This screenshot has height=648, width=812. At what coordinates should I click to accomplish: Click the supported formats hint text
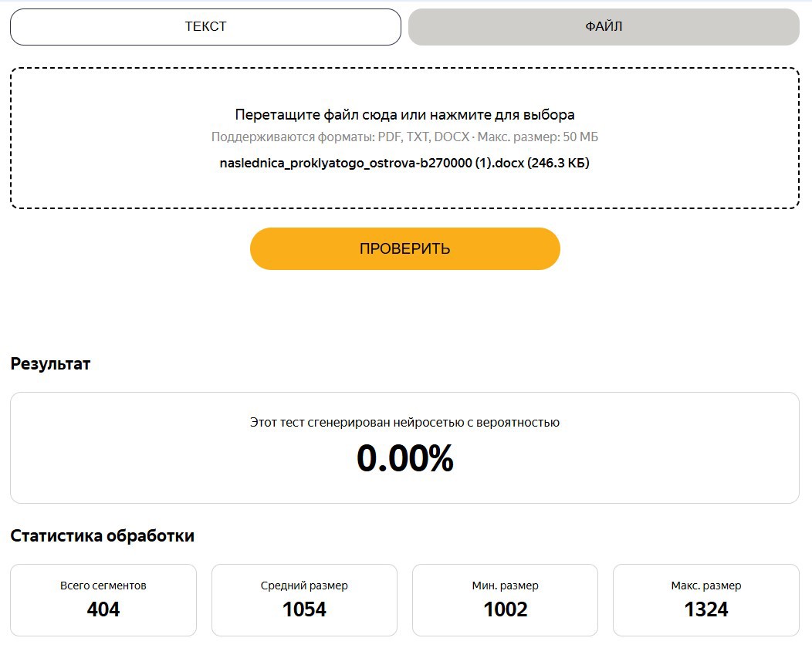point(404,137)
